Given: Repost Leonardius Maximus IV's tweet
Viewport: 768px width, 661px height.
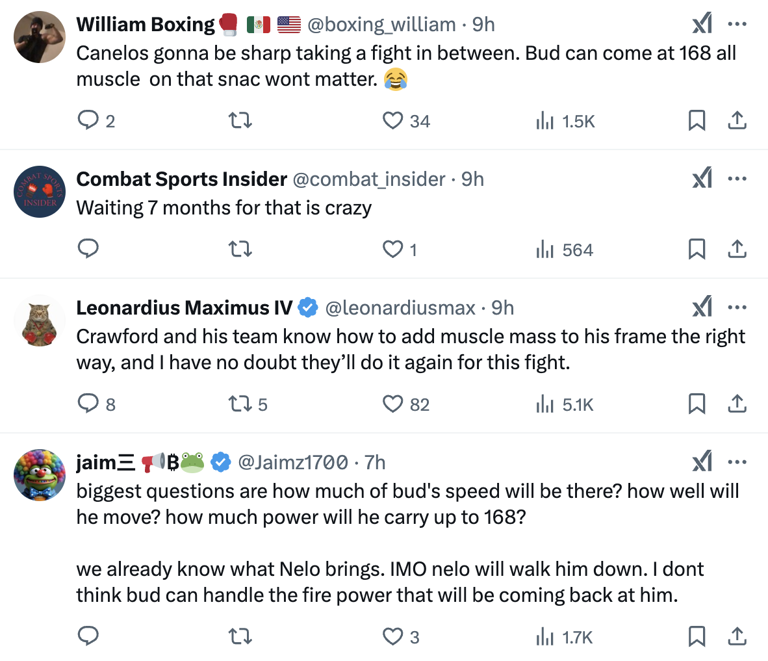Looking at the screenshot, I should [240, 404].
